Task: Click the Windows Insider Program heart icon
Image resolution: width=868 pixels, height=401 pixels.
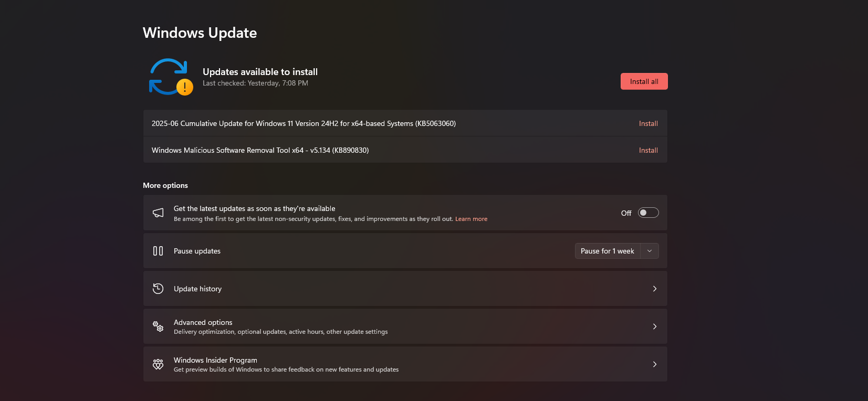Action: pyautogui.click(x=158, y=364)
